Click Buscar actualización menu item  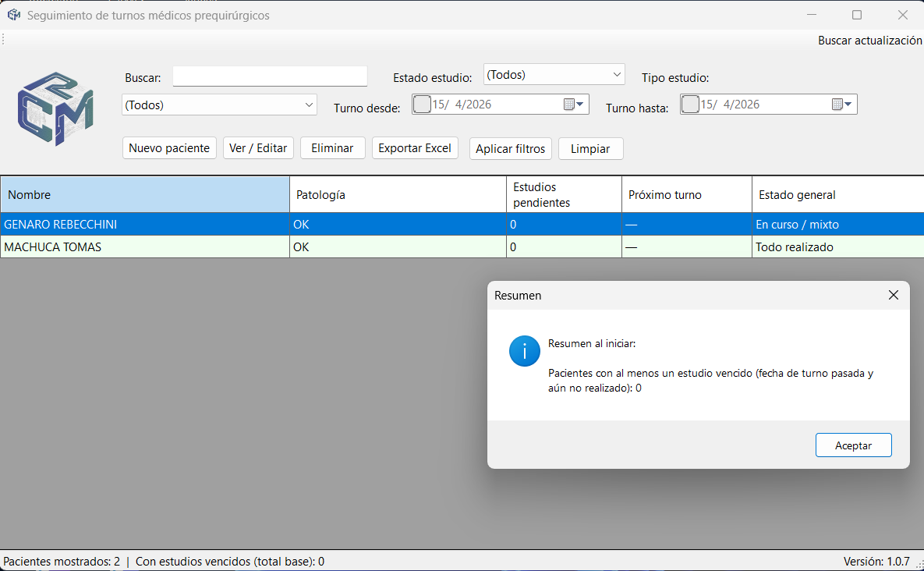pyautogui.click(x=869, y=40)
